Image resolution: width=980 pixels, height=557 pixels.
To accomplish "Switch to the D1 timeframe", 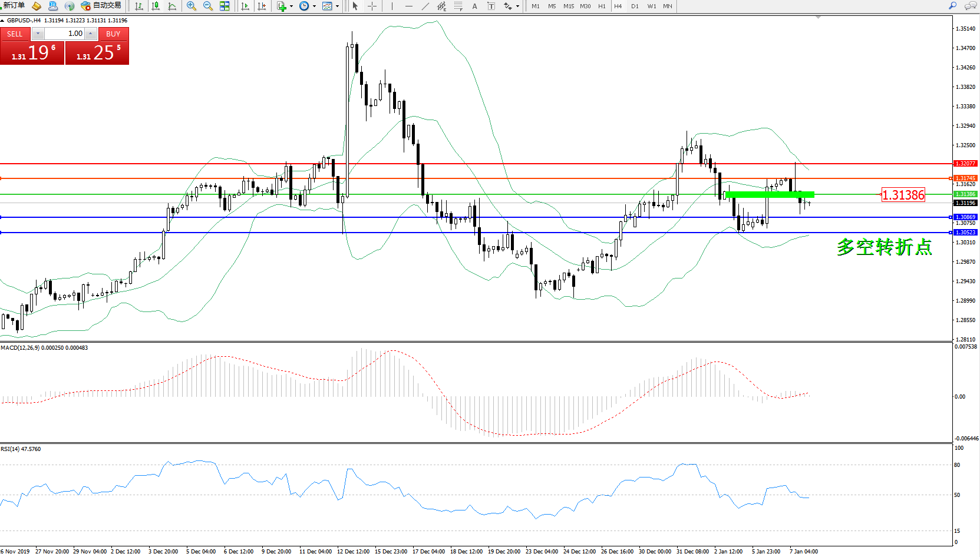I will 635,6.
